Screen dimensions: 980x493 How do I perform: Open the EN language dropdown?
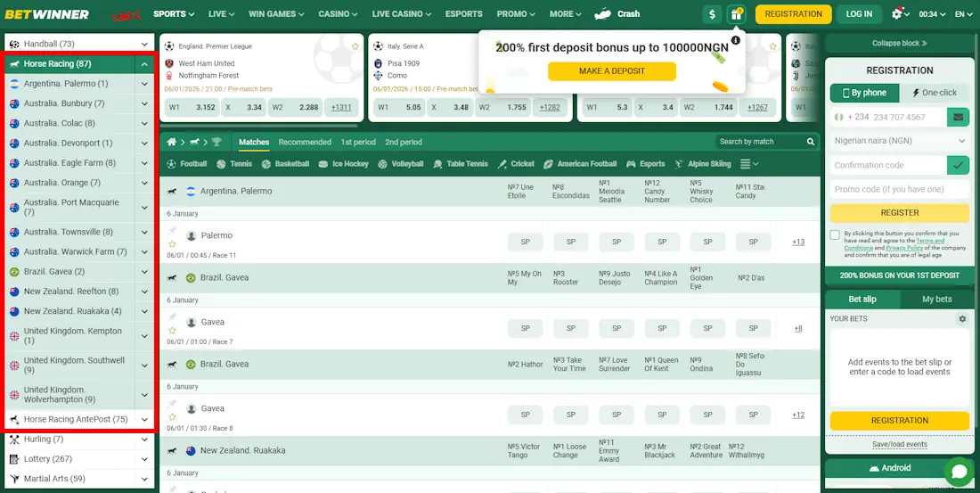[x=963, y=13]
